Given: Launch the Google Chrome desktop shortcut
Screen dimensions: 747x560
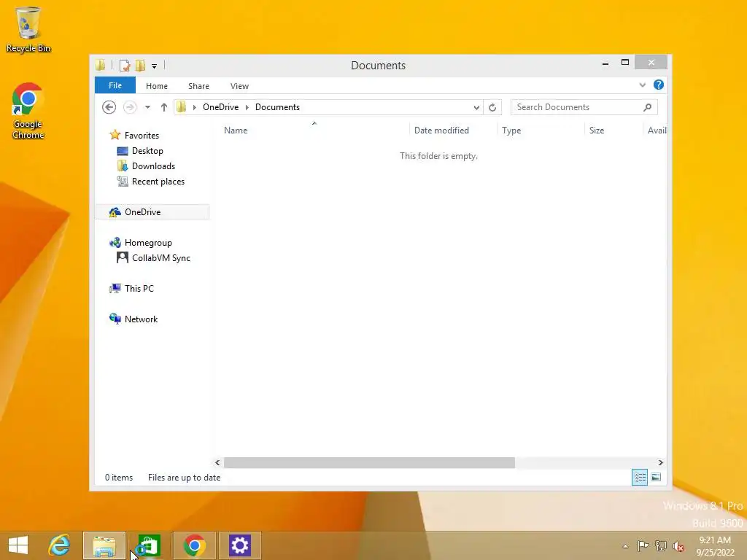Looking at the screenshot, I should [x=28, y=112].
